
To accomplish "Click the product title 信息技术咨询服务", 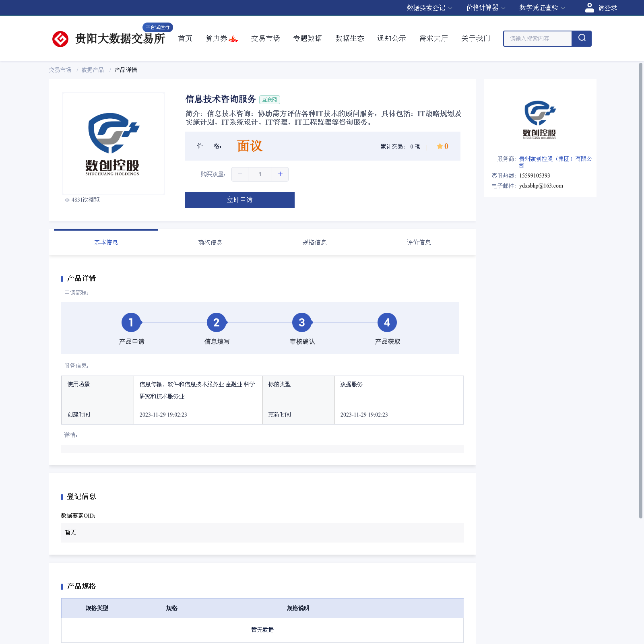I will click(x=221, y=99).
